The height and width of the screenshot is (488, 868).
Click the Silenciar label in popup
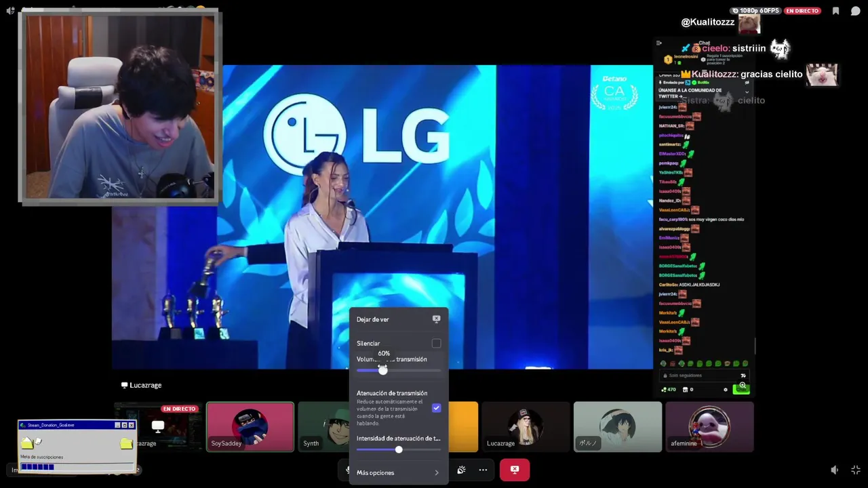pyautogui.click(x=368, y=344)
